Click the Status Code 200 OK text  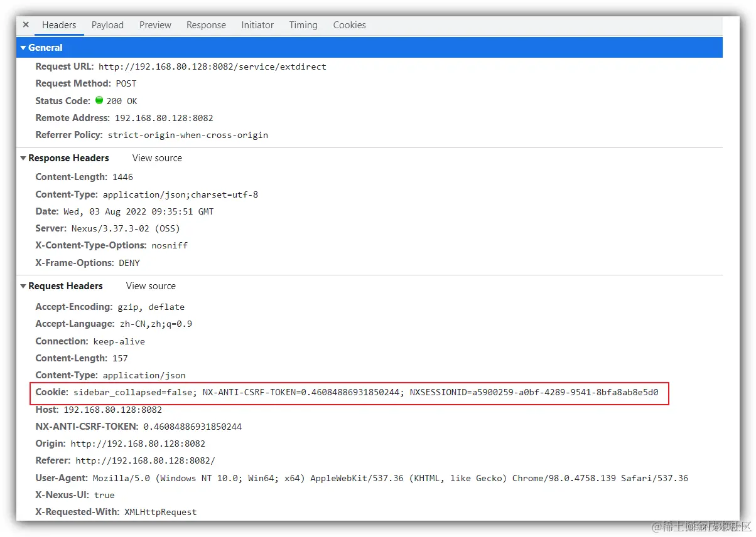[x=122, y=101]
